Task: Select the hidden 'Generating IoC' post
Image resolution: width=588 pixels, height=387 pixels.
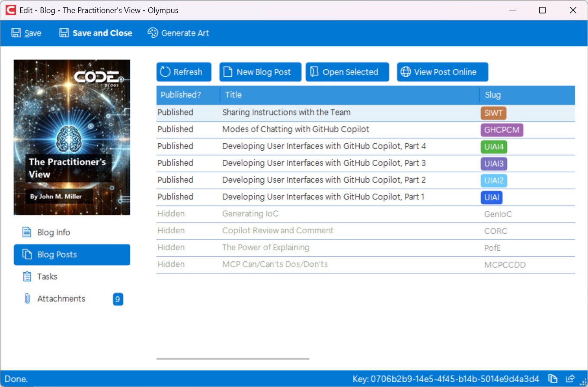Action: pyautogui.click(x=366, y=214)
